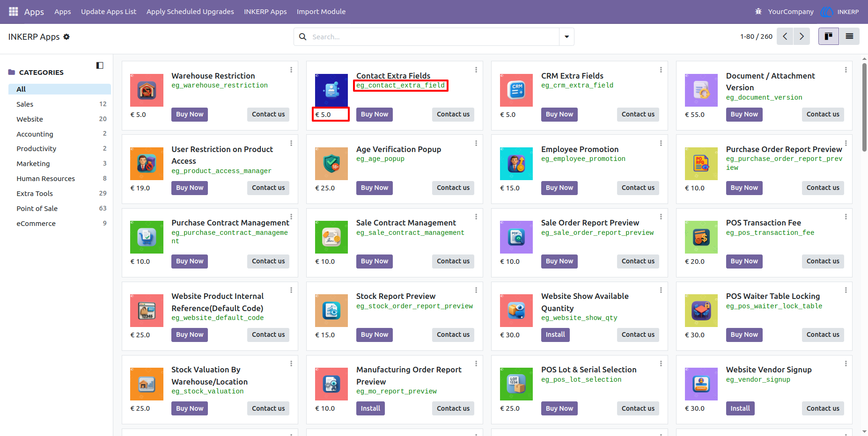This screenshot has width=868, height=436.
Task: Open POS Waiter Table Locking icon
Action: click(x=701, y=311)
